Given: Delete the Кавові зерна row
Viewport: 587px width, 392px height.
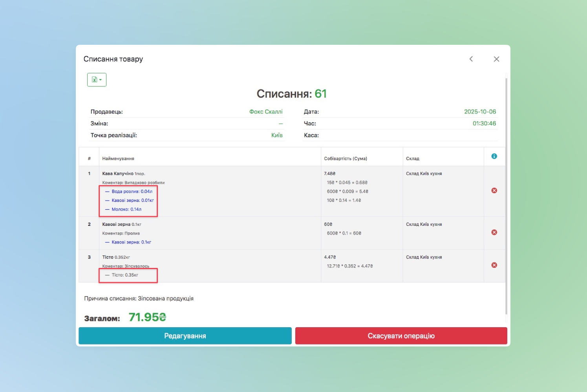Looking at the screenshot, I should (494, 233).
